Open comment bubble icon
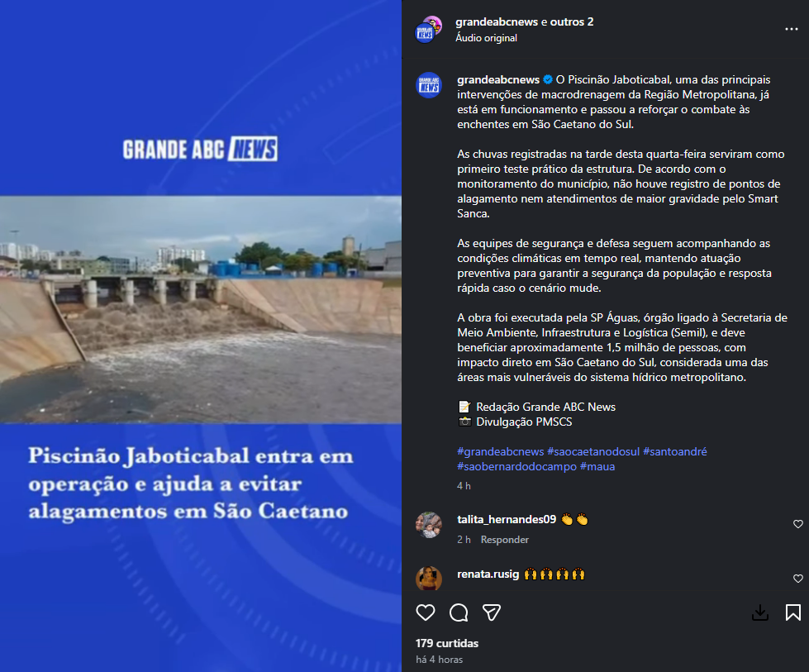Viewport: 809px width, 672px height. tap(459, 612)
